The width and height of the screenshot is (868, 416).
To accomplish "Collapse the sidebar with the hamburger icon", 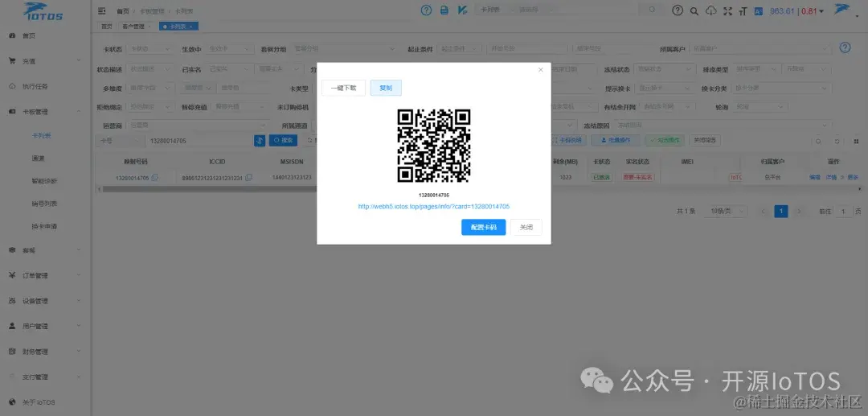I will [x=101, y=10].
